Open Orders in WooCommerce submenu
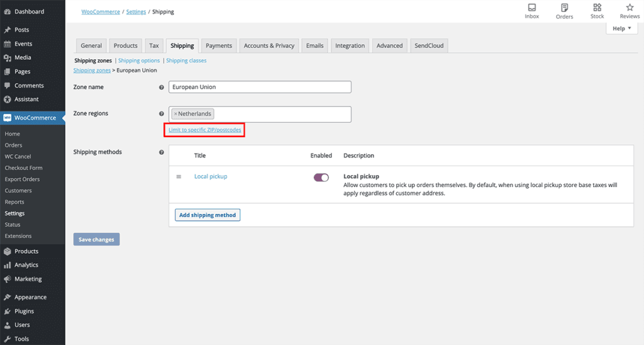644x345 pixels. point(14,145)
